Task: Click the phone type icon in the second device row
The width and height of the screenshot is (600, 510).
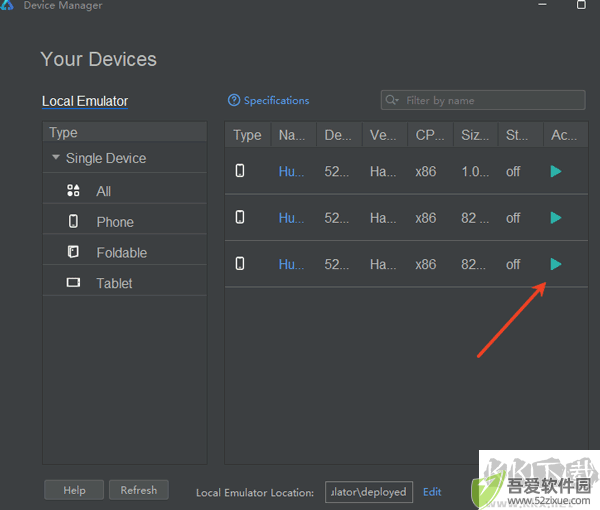Action: click(240, 217)
